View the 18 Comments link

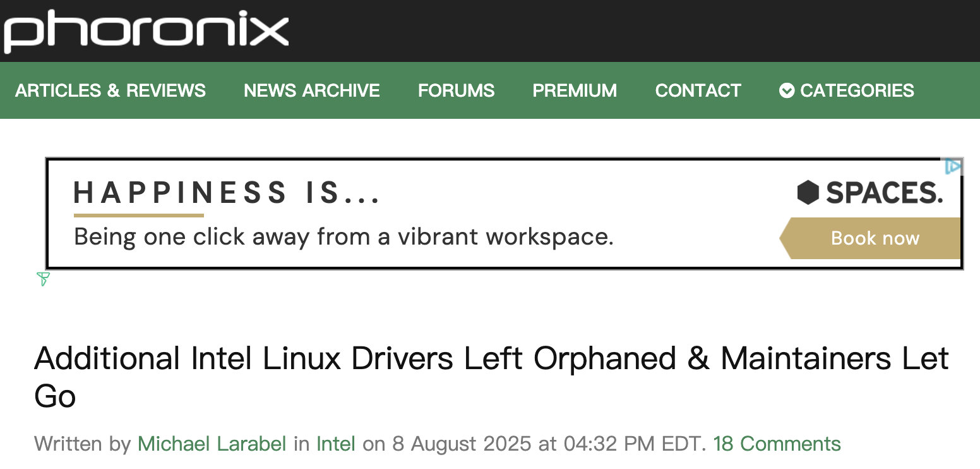coord(777,444)
